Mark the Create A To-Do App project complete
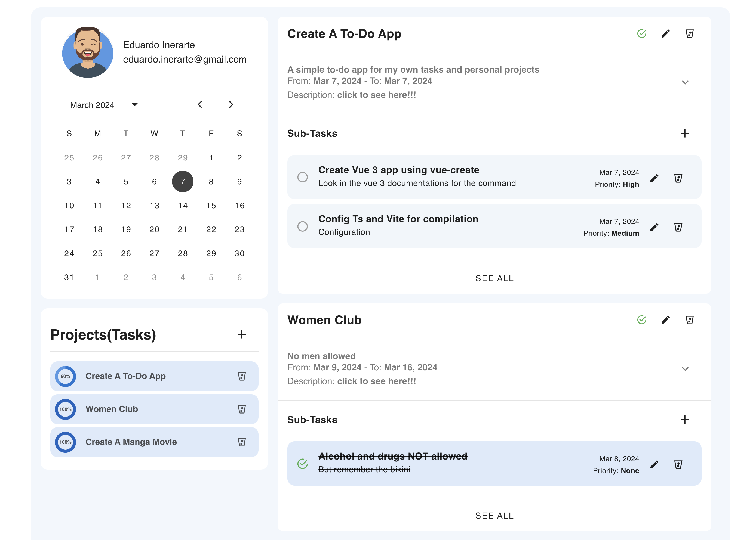This screenshot has width=756, height=540. [641, 34]
